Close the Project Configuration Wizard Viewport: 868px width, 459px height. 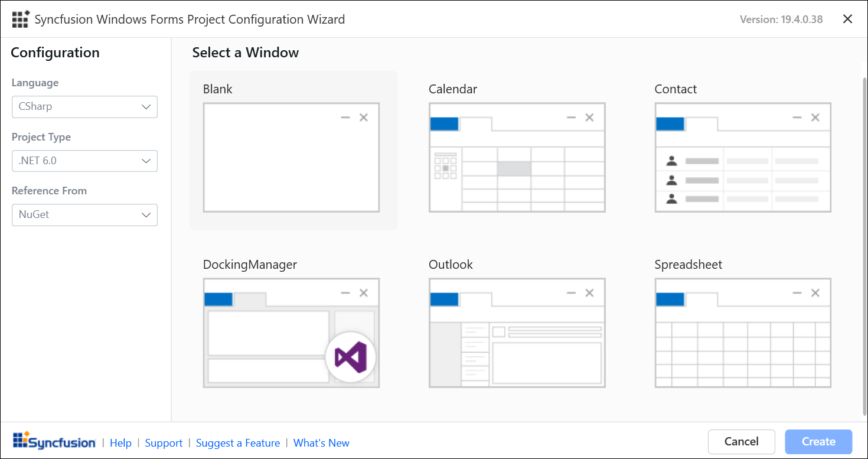tap(847, 19)
